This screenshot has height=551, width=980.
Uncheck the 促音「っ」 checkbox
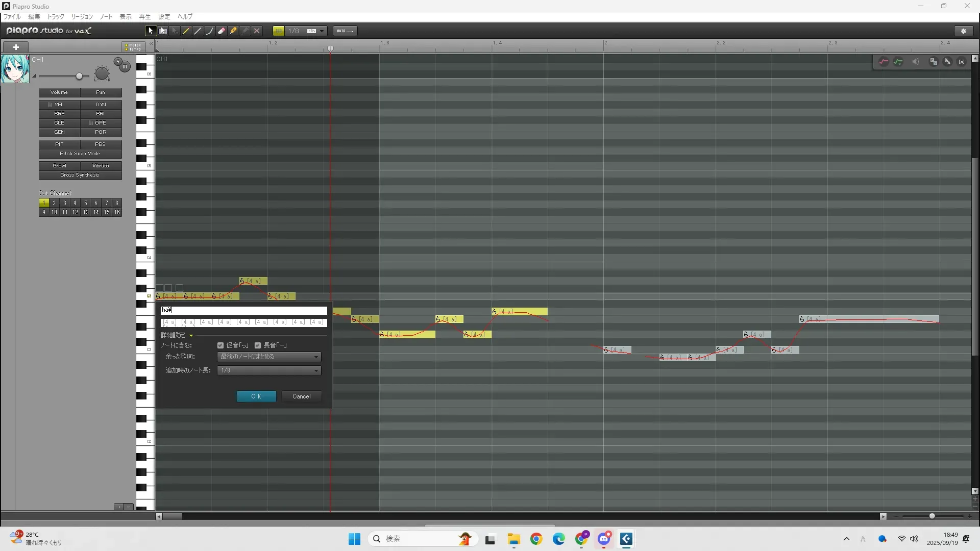(x=220, y=345)
